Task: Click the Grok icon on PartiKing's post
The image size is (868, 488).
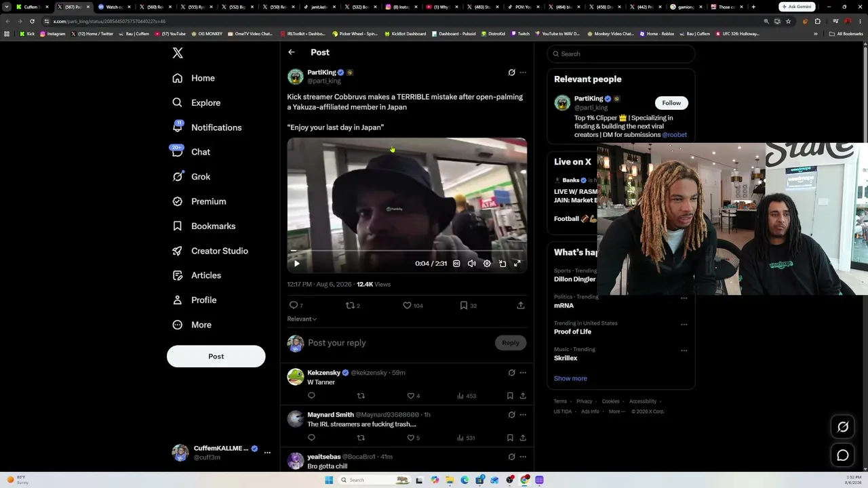Action: 512,73
